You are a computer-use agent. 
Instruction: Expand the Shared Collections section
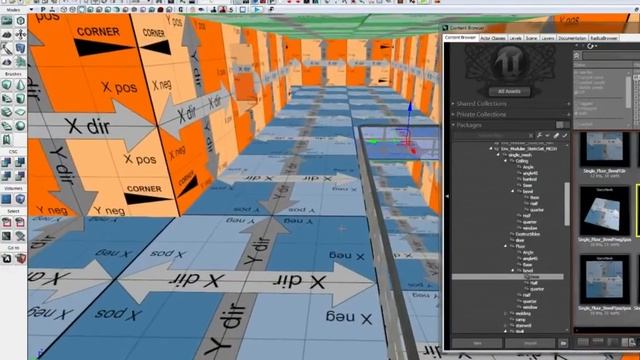[453, 104]
